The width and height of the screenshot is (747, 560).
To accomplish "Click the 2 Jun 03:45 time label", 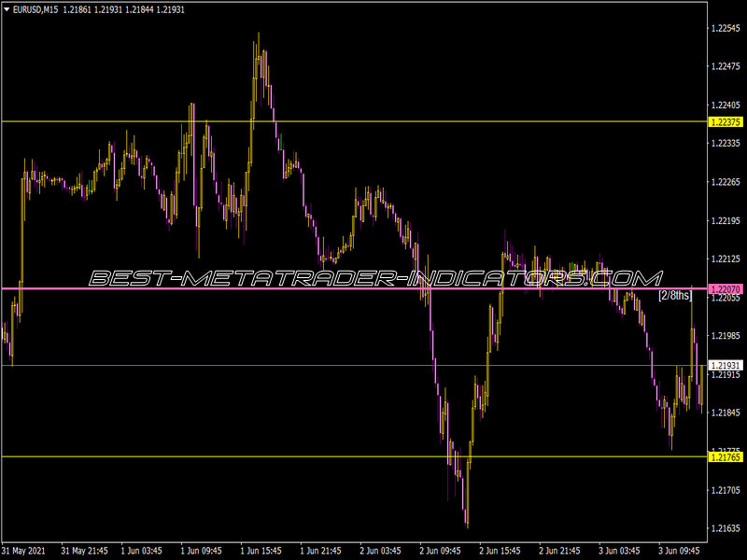I will coord(380,551).
